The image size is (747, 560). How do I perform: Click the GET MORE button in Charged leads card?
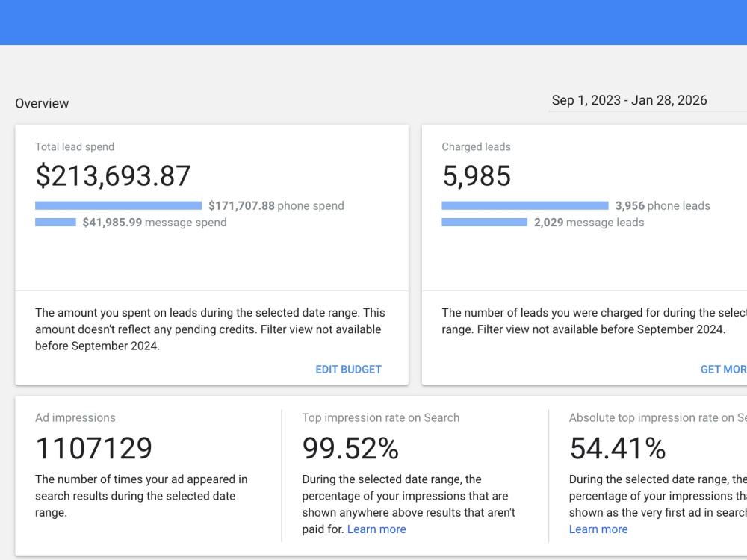click(x=723, y=370)
